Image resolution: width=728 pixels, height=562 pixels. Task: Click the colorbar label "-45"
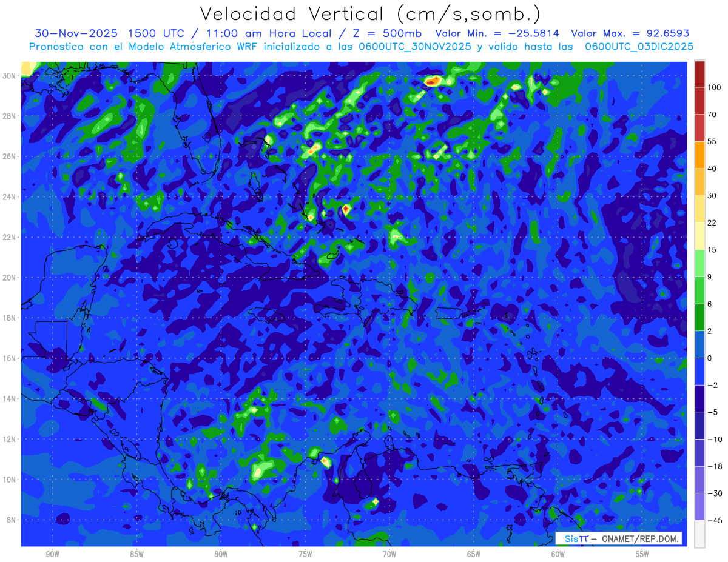[x=714, y=521]
